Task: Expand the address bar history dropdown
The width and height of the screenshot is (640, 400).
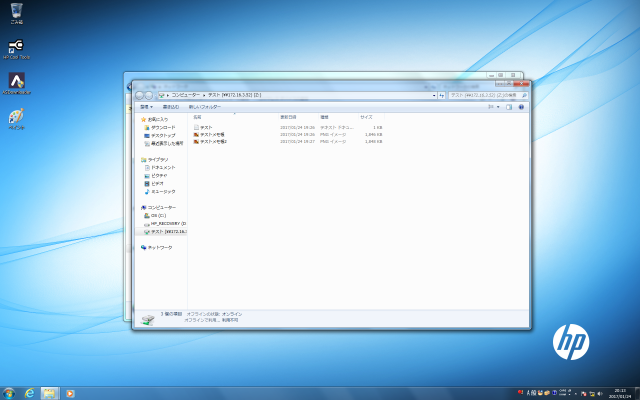Action: coord(436,95)
